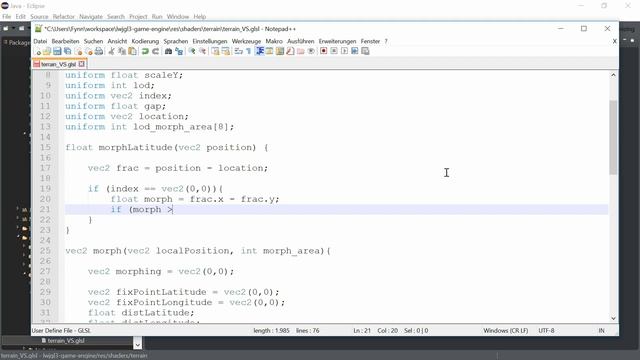Open the Eclipse Window menu

pos(178,17)
